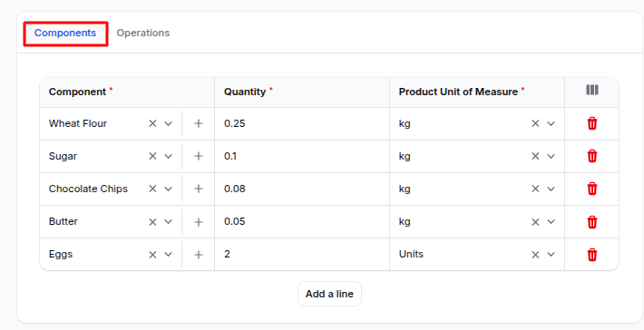This screenshot has width=644, height=330.
Task: Edit the quantity 2 for Eggs
Action: coord(302,255)
